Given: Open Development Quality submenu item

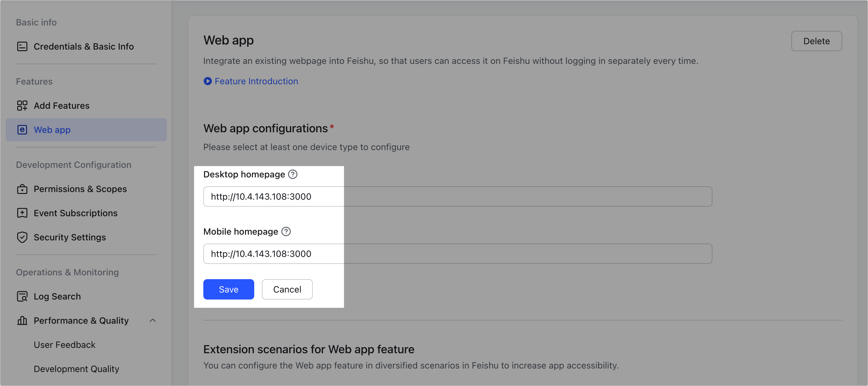Looking at the screenshot, I should tap(76, 369).
